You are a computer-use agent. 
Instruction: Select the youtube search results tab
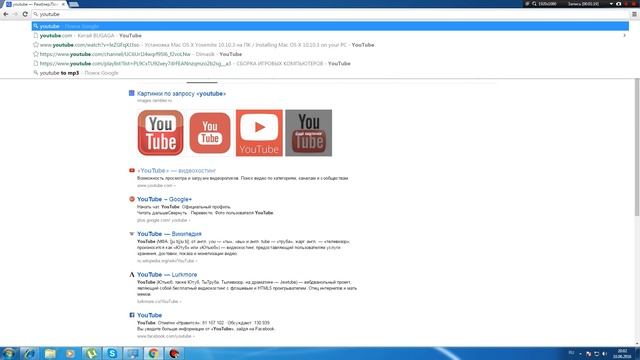pos(34,4)
